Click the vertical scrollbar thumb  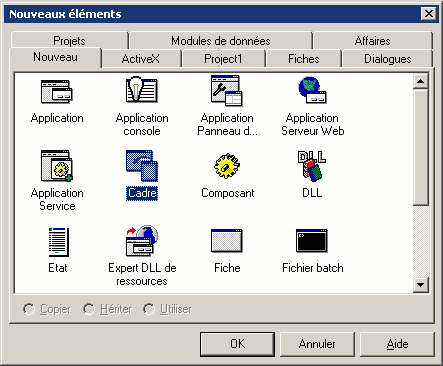click(x=421, y=147)
